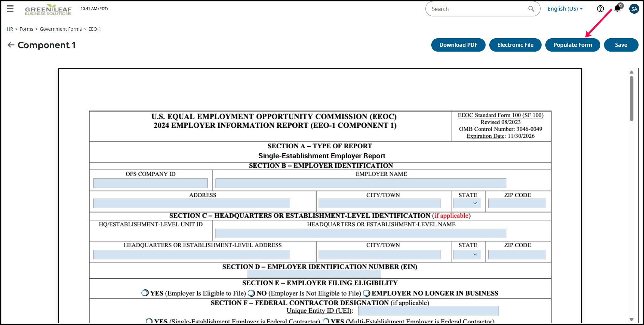Image resolution: width=644 pixels, height=325 pixels.
Task: Click the Employer Identification Number field
Action: coord(314,274)
